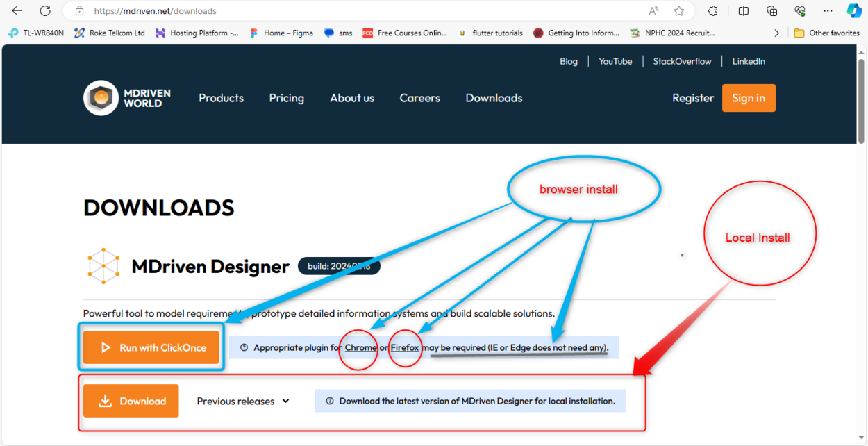868x446 pixels.
Task: Click the orange Download button
Action: click(131, 401)
